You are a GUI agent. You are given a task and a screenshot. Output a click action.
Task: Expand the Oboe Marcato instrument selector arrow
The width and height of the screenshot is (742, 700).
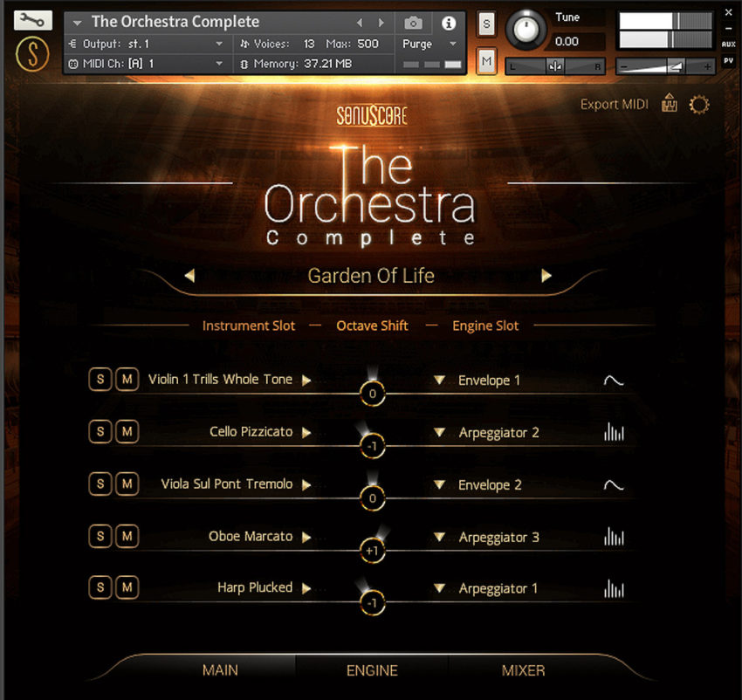306,537
